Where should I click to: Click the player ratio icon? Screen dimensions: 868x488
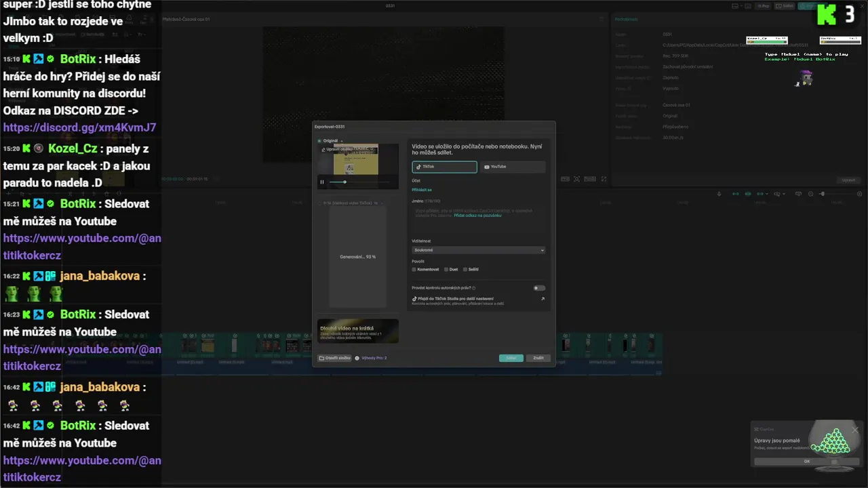pyautogui.click(x=590, y=179)
